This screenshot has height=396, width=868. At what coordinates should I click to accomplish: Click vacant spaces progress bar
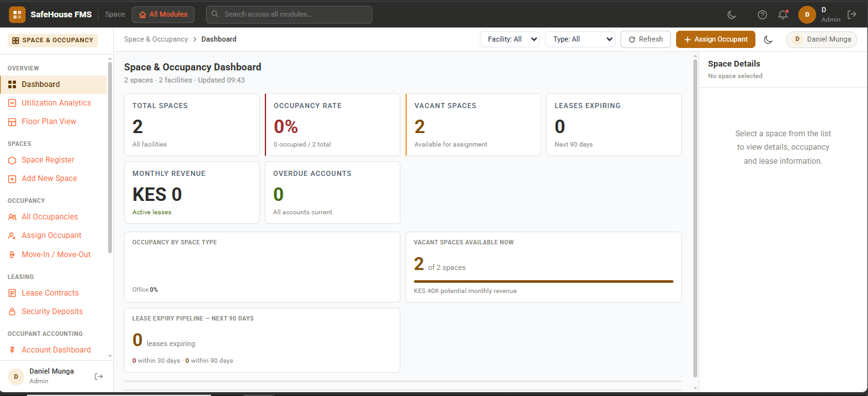point(544,281)
